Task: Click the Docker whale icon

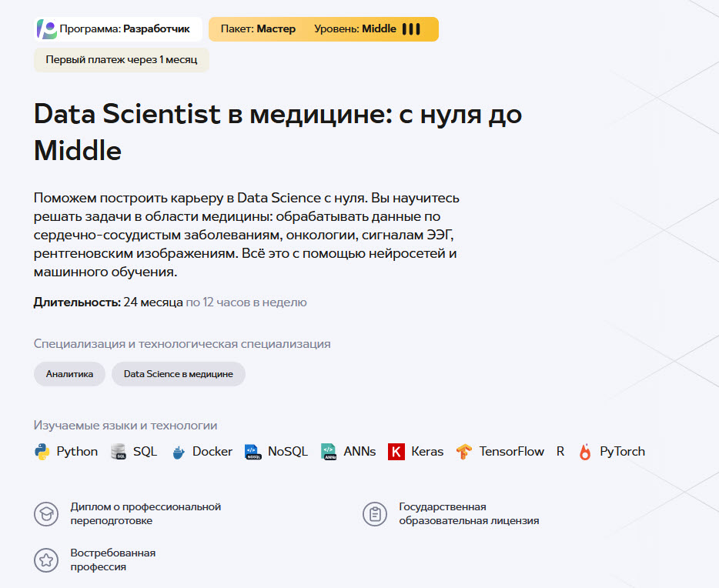Action: tap(179, 452)
